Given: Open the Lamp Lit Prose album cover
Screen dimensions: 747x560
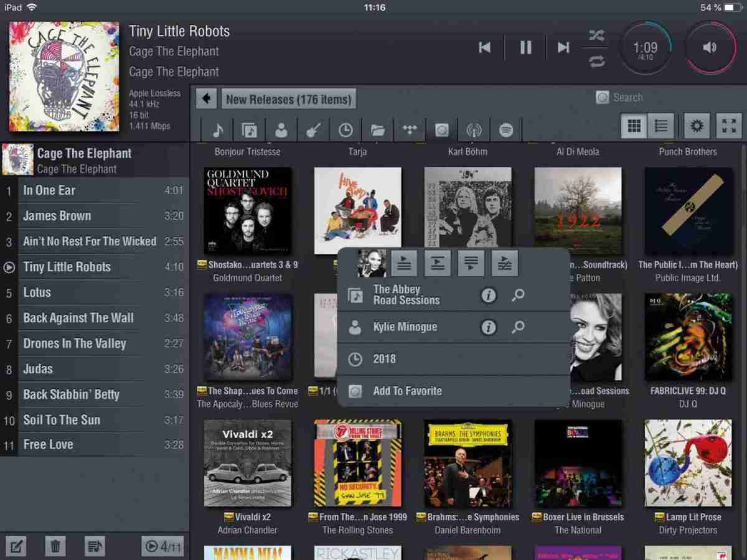Looking at the screenshot, I should tap(688, 463).
